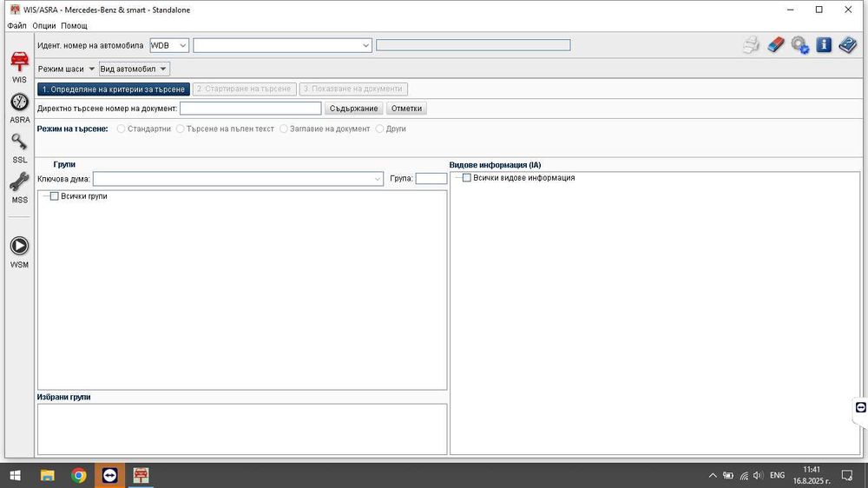This screenshot has width=868, height=488.
Task: Click the Избрани групи list box
Action: pos(242,429)
